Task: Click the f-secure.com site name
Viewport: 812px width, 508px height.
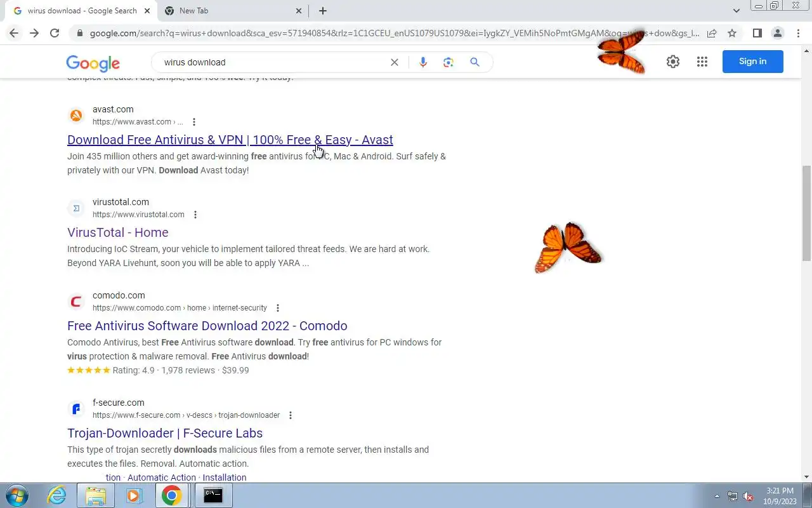Action: [118, 403]
